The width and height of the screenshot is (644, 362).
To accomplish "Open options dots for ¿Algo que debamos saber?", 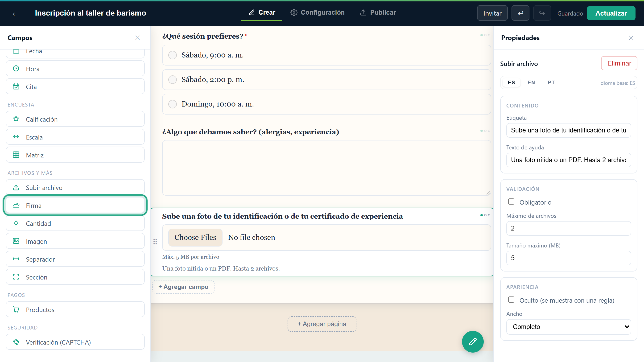I will pyautogui.click(x=485, y=131).
